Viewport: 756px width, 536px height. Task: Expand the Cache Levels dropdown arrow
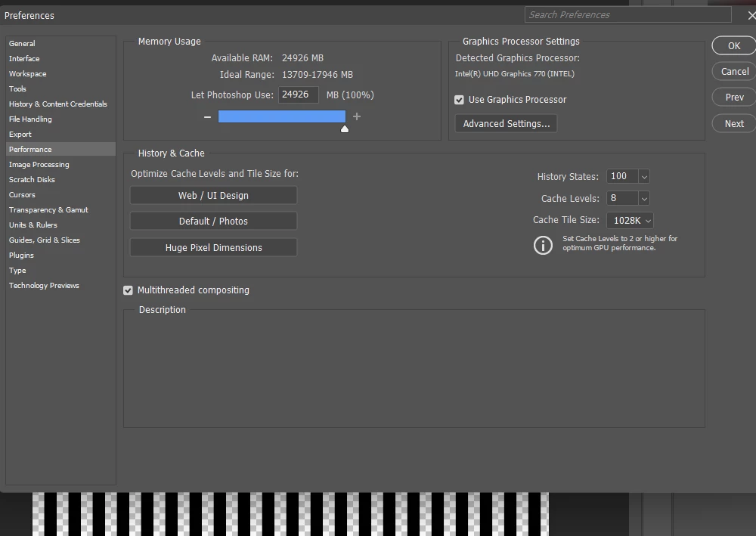click(x=643, y=198)
